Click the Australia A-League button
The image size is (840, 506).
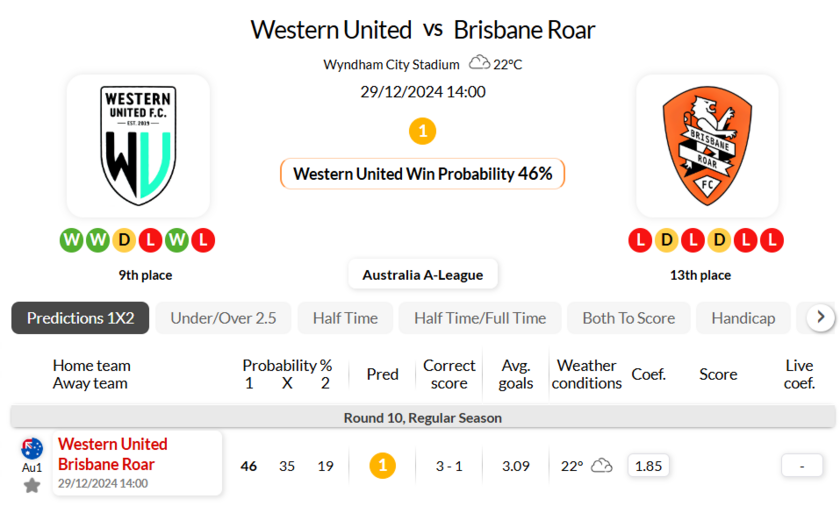tap(422, 275)
